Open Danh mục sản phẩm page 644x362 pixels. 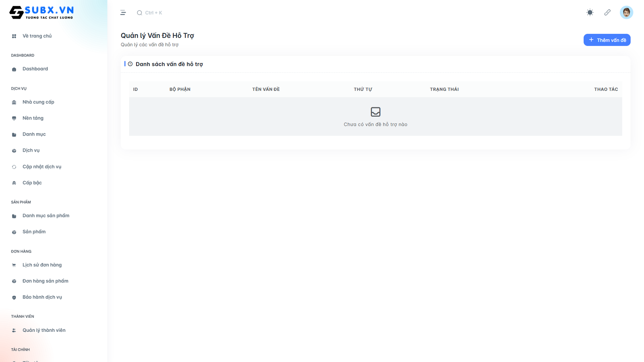coord(45,216)
